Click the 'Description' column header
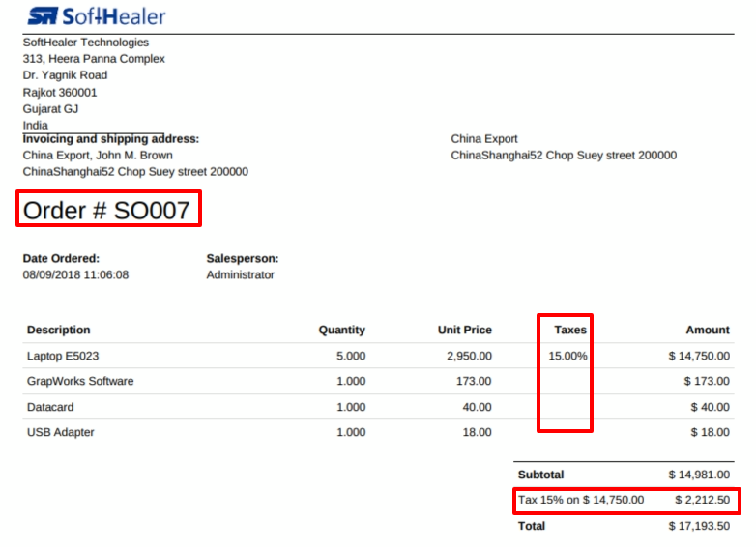Viewport: 756px width, 547px height. click(58, 330)
